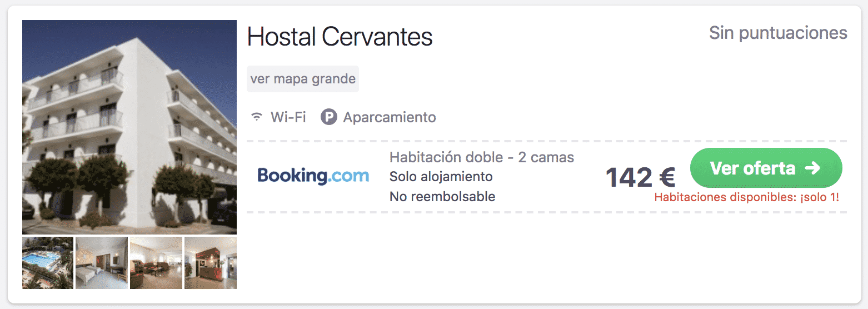Open the swimming pool thumbnail photo
This screenshot has width=868, height=309.
pyautogui.click(x=48, y=263)
